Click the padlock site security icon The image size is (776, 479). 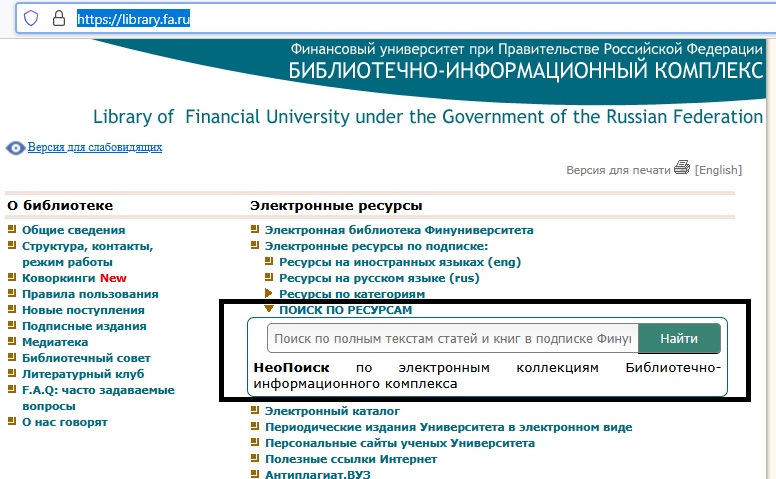click(58, 18)
